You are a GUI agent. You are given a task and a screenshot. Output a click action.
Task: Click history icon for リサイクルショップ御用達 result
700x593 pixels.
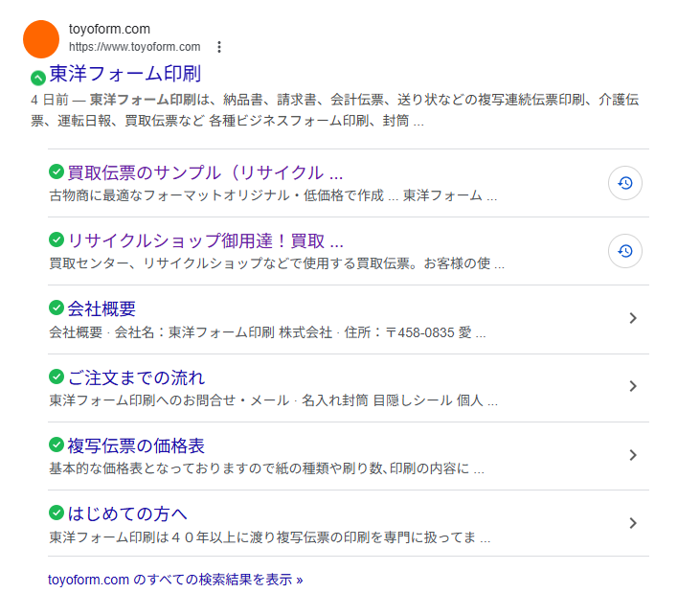(x=624, y=251)
